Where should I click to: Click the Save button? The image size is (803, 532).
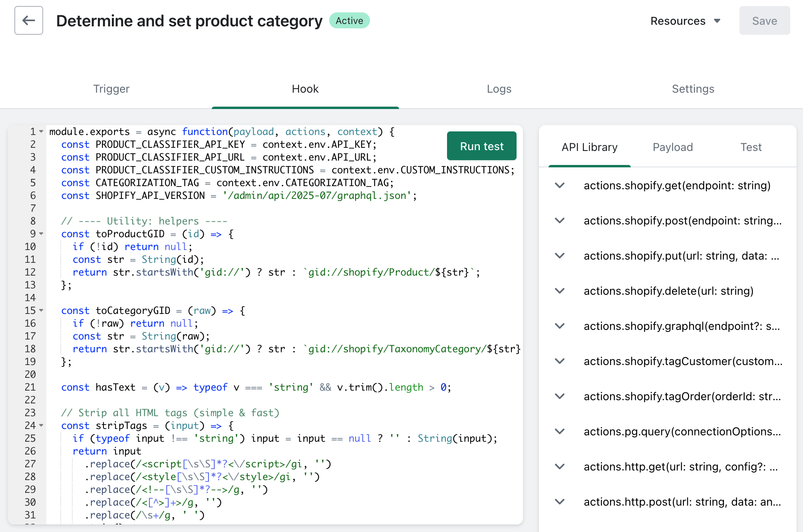click(764, 21)
